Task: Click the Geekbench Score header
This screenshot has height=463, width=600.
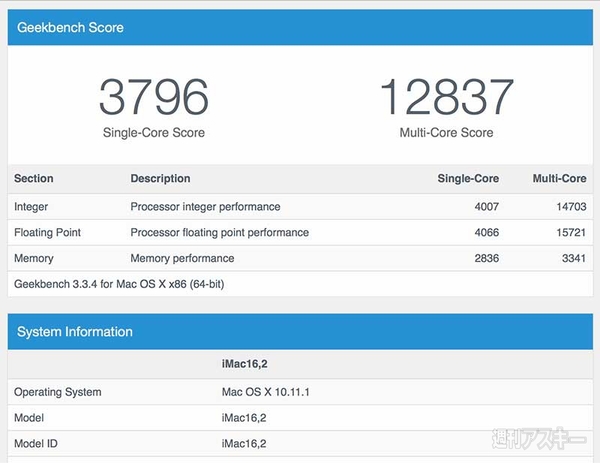Action: click(x=300, y=27)
